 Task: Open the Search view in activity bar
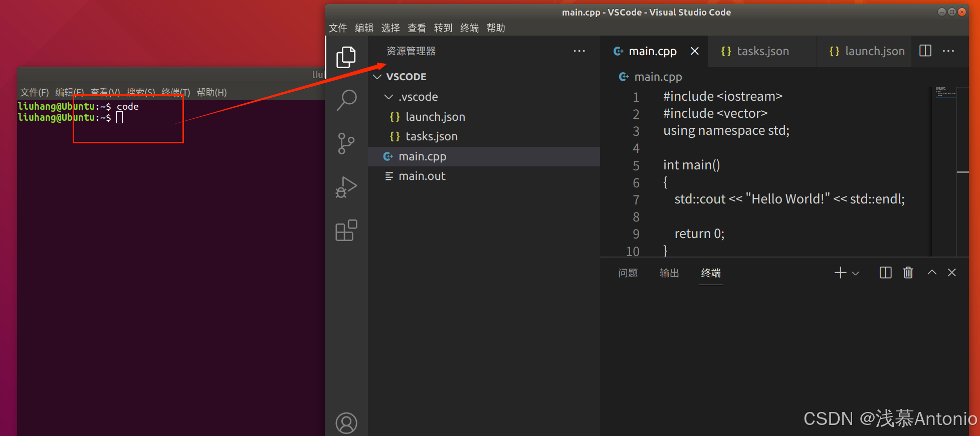click(x=346, y=100)
